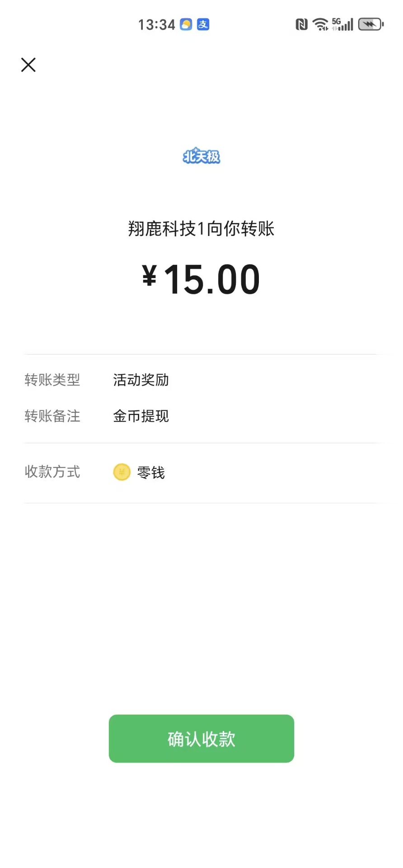This screenshot has height=868, width=403.
Task: Select the 零钱 payment method text
Action: [x=151, y=473]
